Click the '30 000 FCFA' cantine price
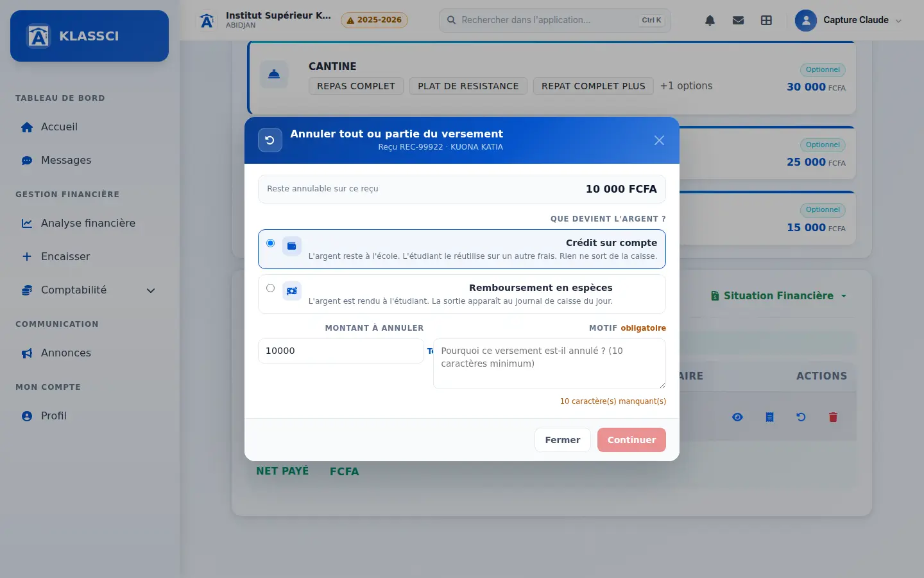924x578 pixels. (816, 87)
